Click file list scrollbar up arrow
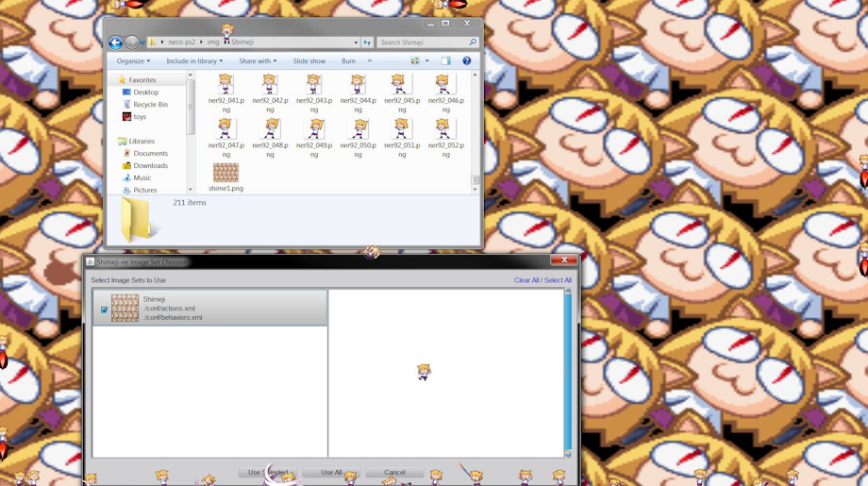Screen dimensions: 868x486 tap(475, 75)
